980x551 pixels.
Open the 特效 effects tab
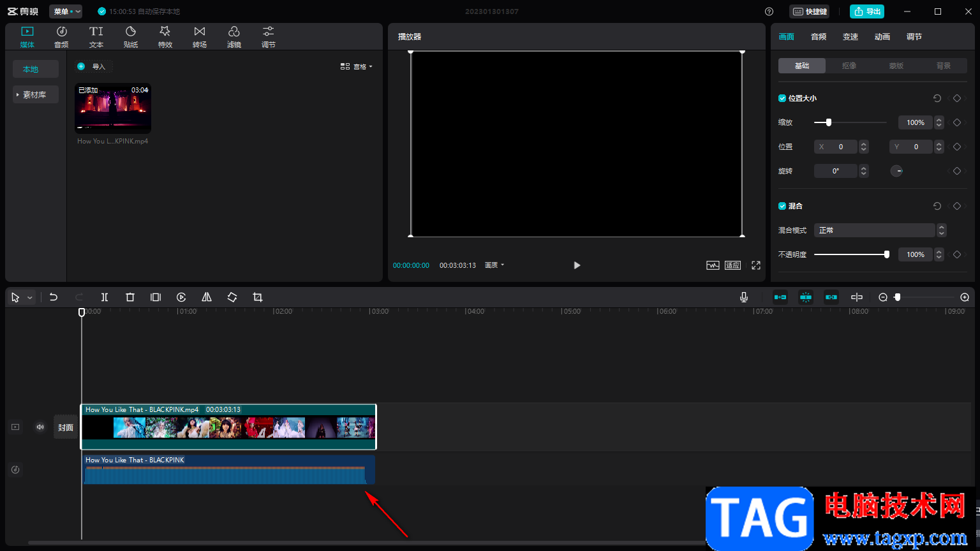pos(165,37)
